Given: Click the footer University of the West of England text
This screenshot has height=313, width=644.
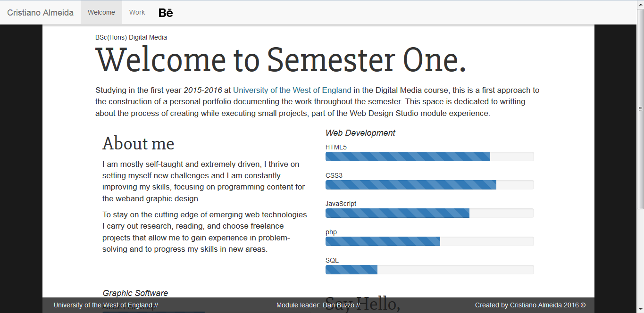Looking at the screenshot, I should coord(106,305).
